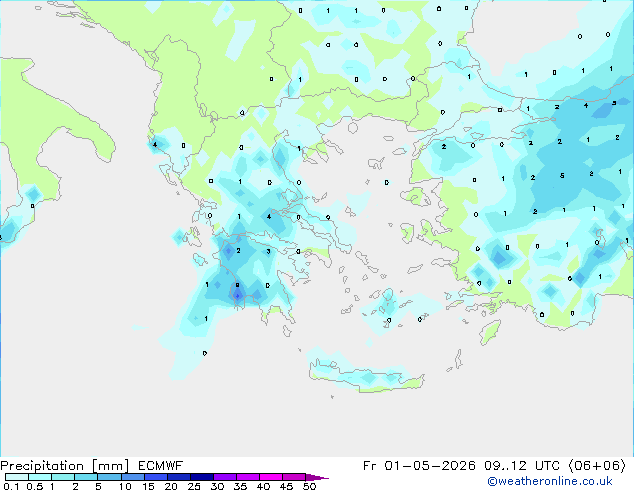The image size is (634, 490).
Task: Pick the 30–35 mm legend swatch
Action: tap(225, 477)
